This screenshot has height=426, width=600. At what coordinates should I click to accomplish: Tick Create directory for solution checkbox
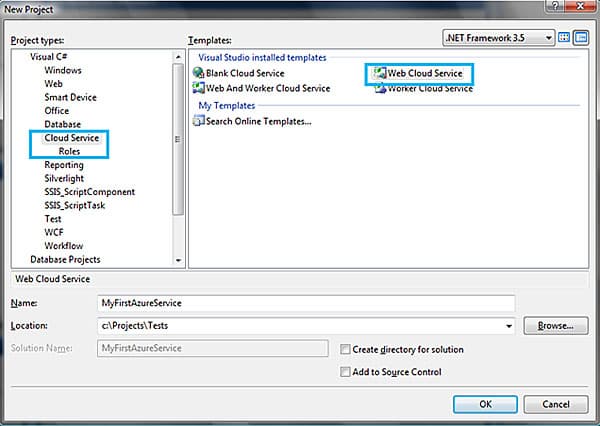(345, 349)
